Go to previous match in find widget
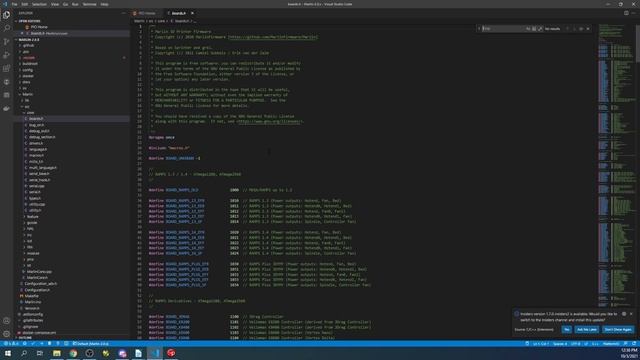 [x=567, y=29]
